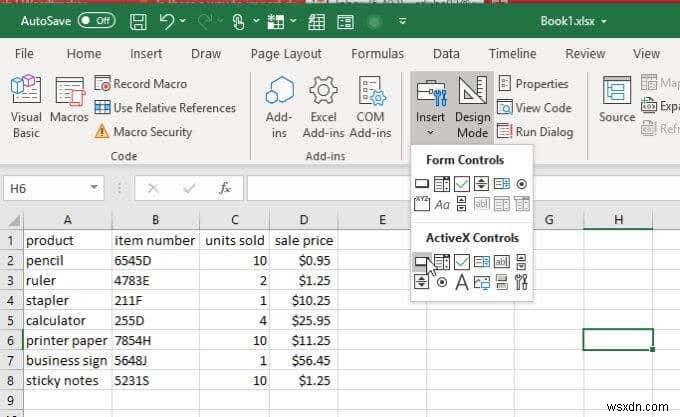Toggle Design Mode

[473, 107]
